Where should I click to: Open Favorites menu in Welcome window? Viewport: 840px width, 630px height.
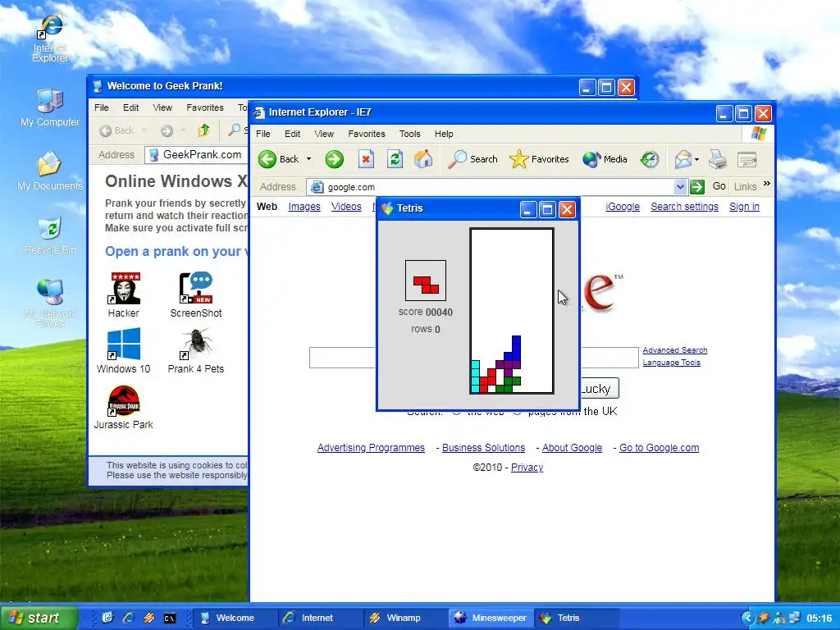tap(205, 107)
